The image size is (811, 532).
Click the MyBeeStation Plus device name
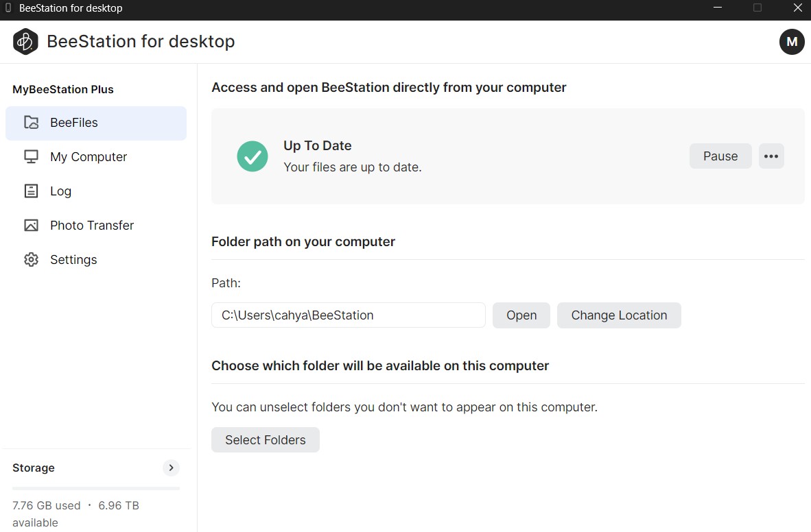63,89
